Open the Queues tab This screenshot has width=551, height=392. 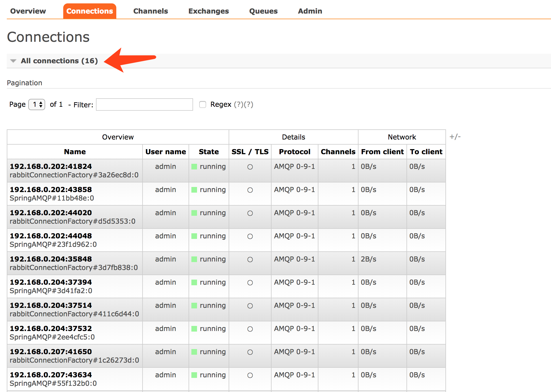(263, 11)
